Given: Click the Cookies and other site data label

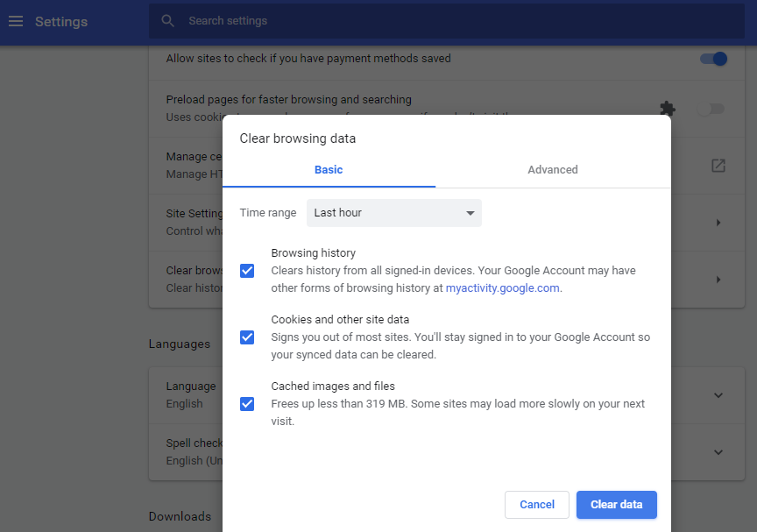Looking at the screenshot, I should (340, 320).
